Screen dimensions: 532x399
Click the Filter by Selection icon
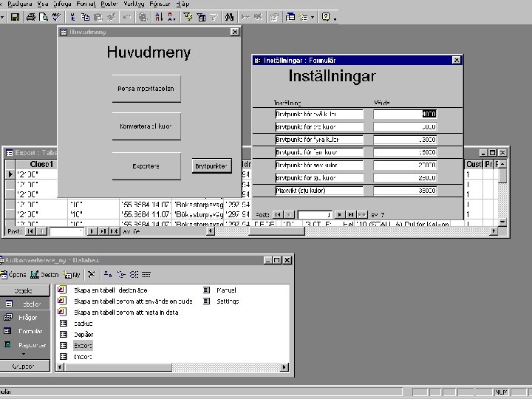tap(188, 17)
